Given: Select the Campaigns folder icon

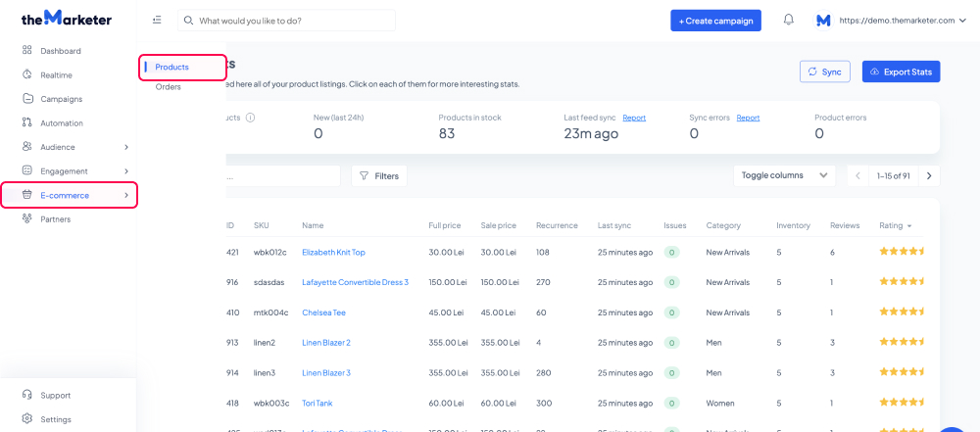Looking at the screenshot, I should coord(26,99).
